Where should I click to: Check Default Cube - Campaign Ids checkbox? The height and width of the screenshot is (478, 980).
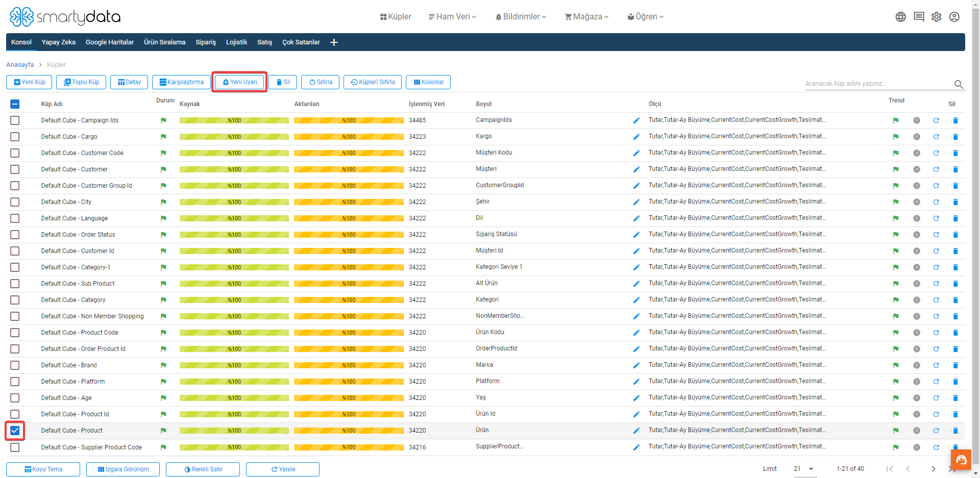pyautogui.click(x=15, y=120)
